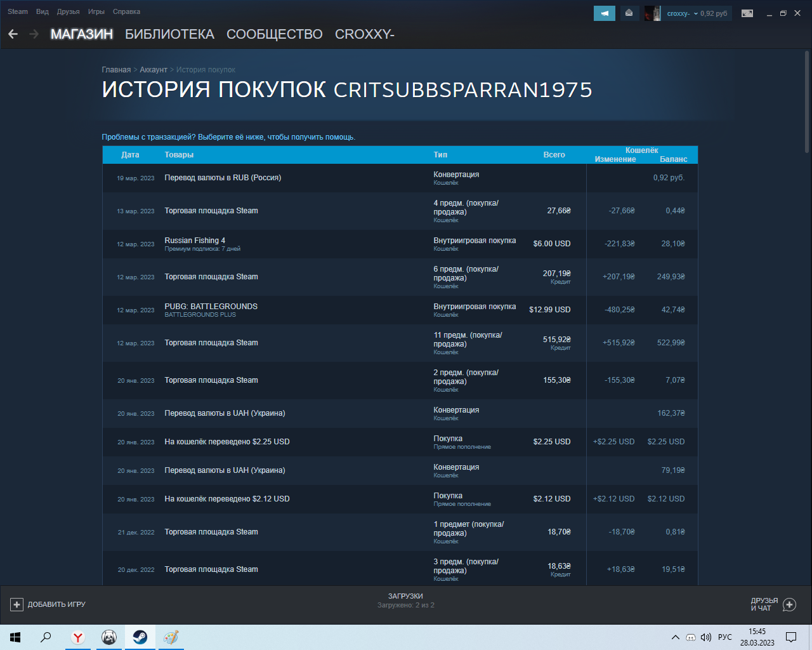Click the 207,19₴ total amount
The image size is (812, 650).
[x=556, y=274]
